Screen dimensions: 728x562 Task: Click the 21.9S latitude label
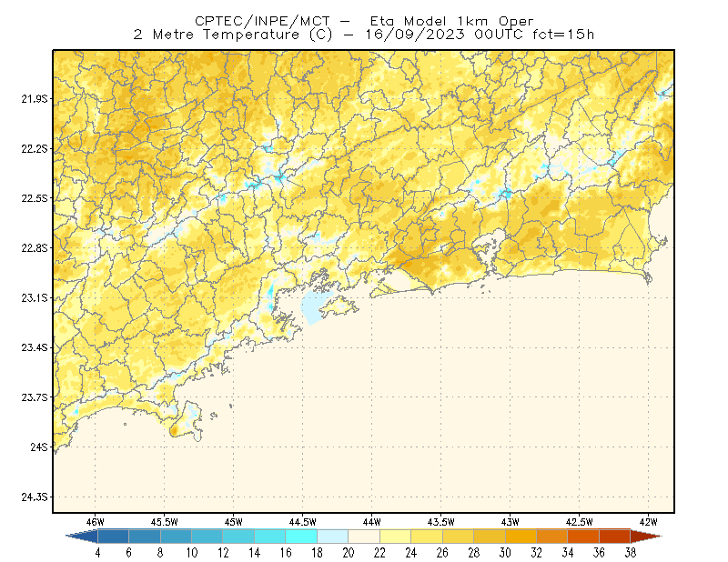tap(35, 99)
